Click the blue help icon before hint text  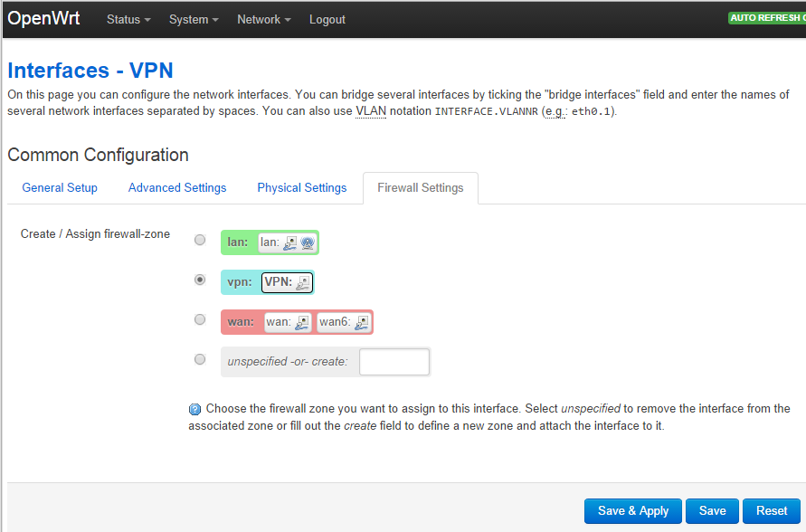pos(194,409)
